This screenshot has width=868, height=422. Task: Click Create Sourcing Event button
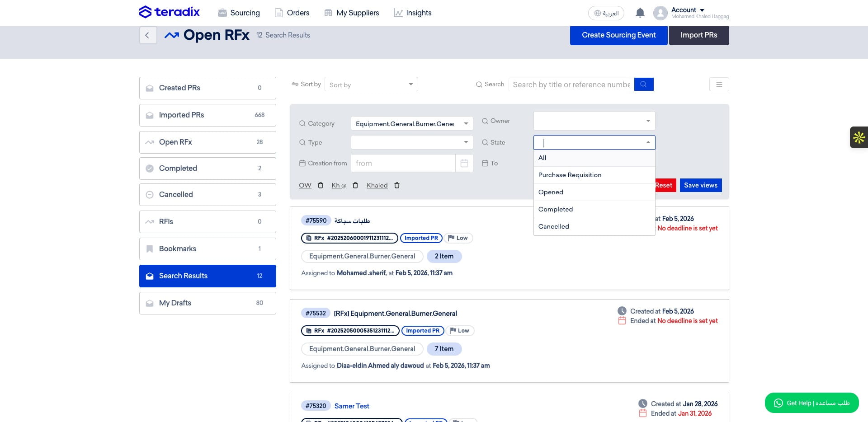[618, 35]
